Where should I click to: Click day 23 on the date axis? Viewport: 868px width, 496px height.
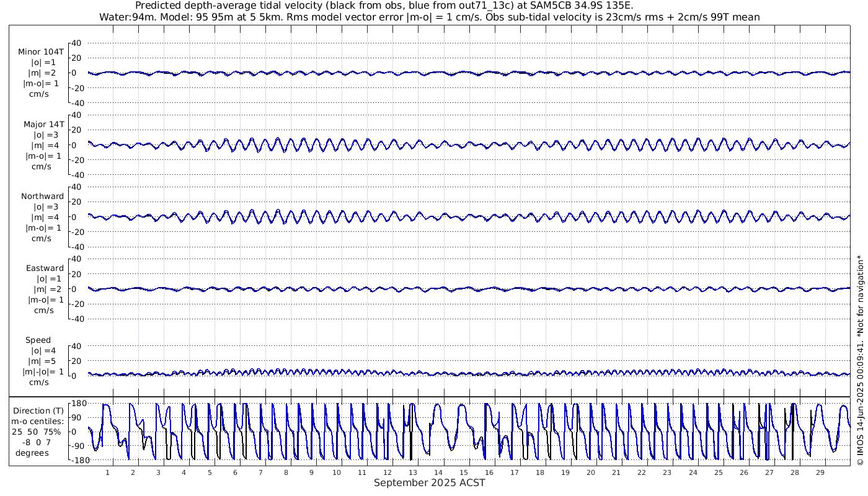tap(666, 472)
